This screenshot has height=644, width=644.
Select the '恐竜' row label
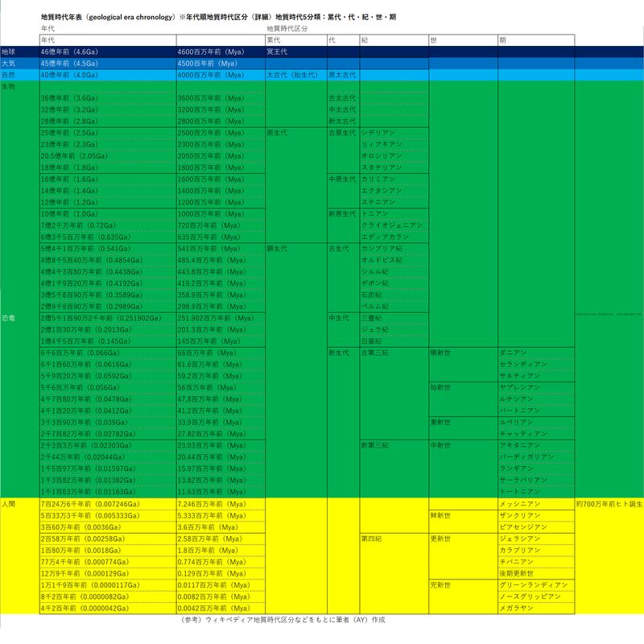tap(9, 318)
